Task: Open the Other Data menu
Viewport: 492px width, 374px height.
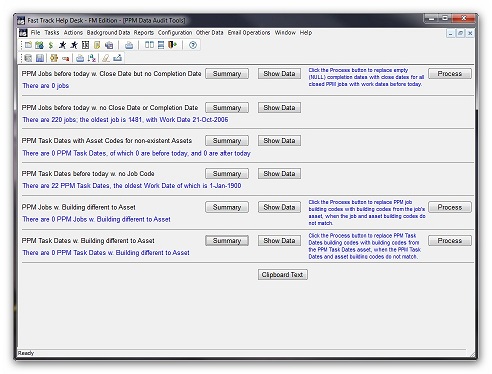Action: click(209, 33)
